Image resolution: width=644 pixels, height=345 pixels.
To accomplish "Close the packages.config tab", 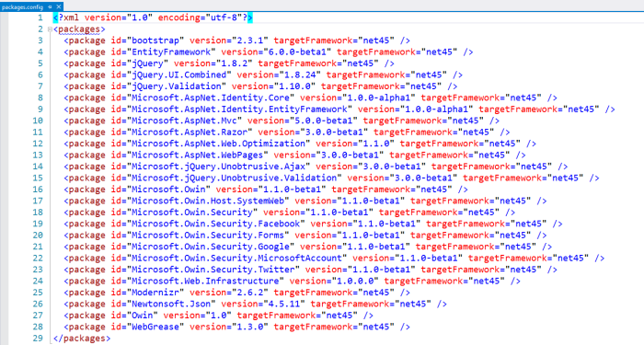I will point(59,6).
